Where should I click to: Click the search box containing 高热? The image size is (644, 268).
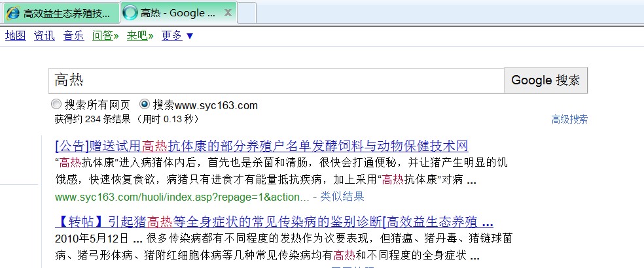click(x=275, y=80)
